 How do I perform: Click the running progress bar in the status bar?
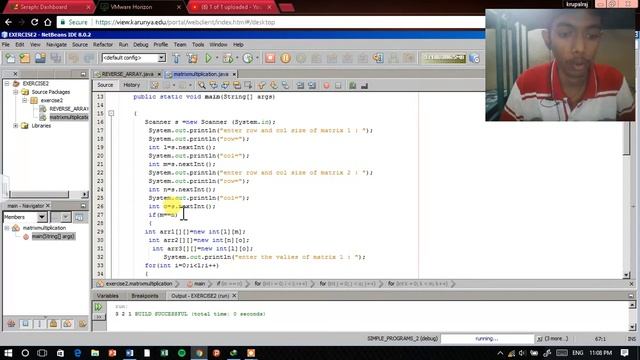[x=487, y=339]
